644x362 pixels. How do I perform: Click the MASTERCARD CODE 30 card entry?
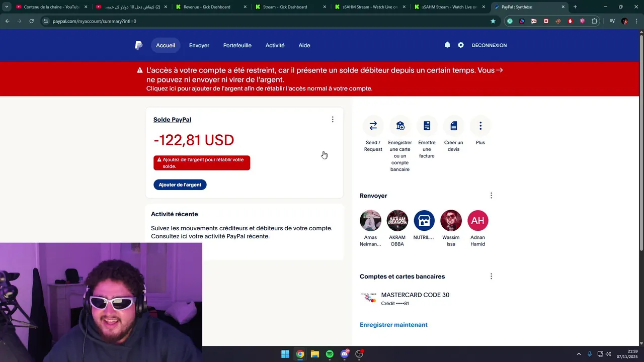click(406, 299)
